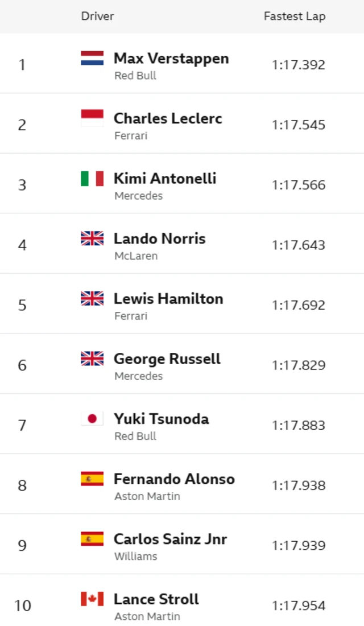The image size is (364, 626).
Task: Select driver name Max Verstappen
Action: tap(171, 58)
